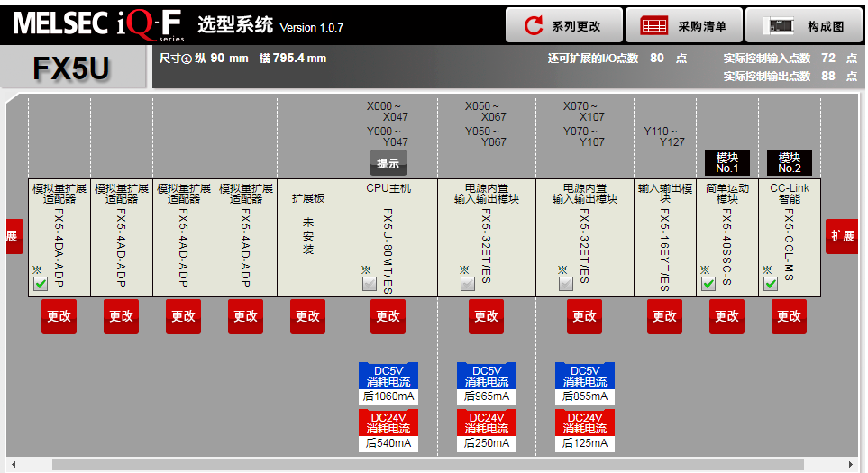868x473 pixels.
Task: Expand modules with right 扩展 button
Action: point(842,236)
